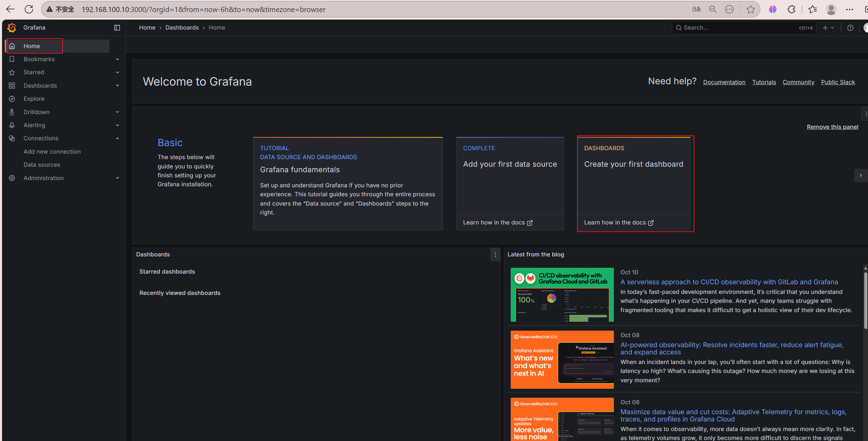Click the Bookmarks icon in sidebar

pyautogui.click(x=12, y=59)
